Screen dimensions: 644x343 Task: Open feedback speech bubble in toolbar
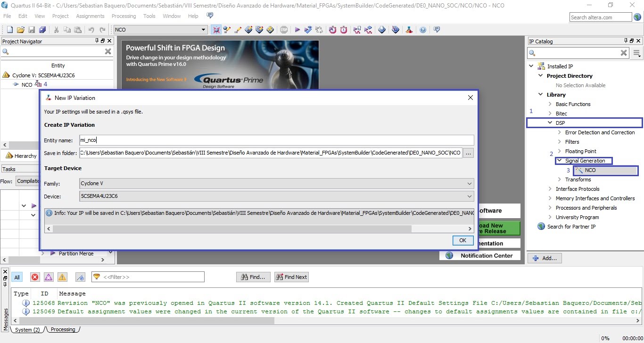[437, 30]
